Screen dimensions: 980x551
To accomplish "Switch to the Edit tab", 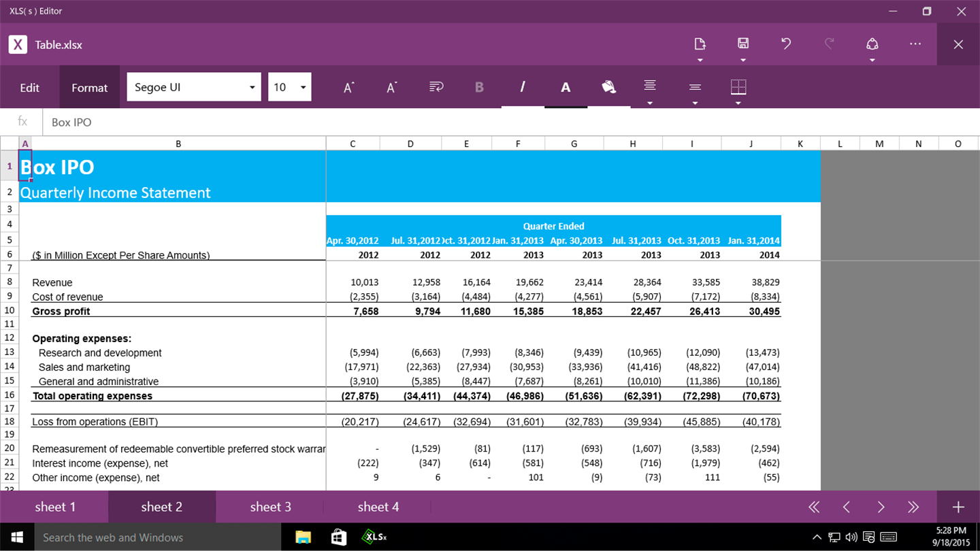I will pos(29,87).
